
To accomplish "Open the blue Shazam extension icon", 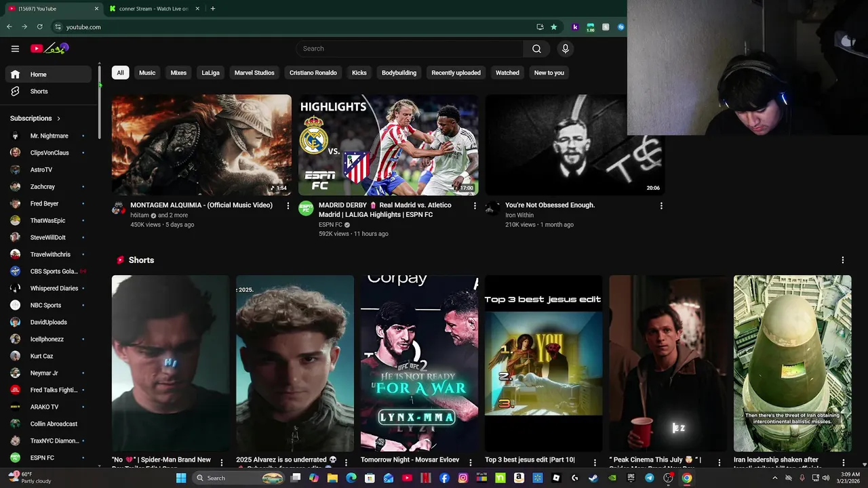I will [x=620, y=27].
